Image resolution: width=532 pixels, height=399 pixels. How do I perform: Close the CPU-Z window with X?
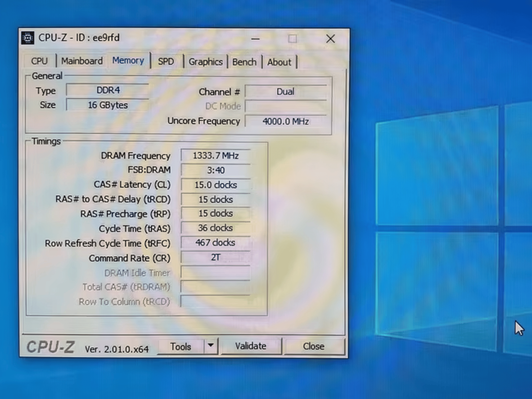[330, 39]
